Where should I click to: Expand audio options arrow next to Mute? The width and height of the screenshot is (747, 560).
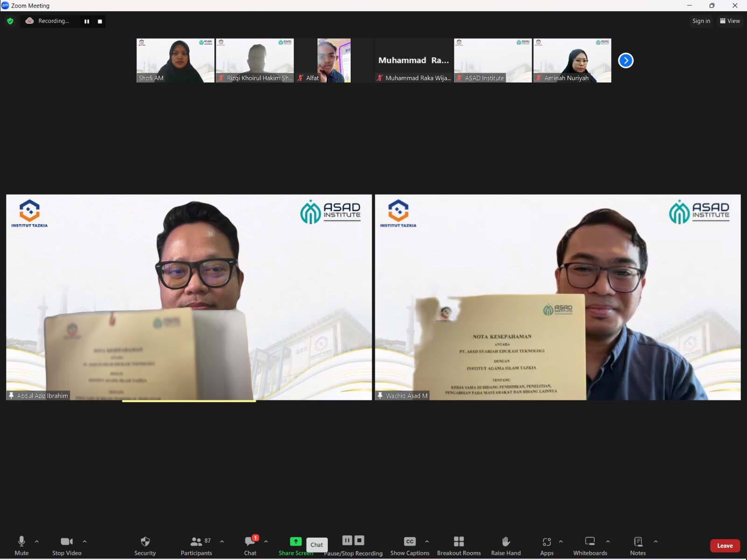(37, 541)
